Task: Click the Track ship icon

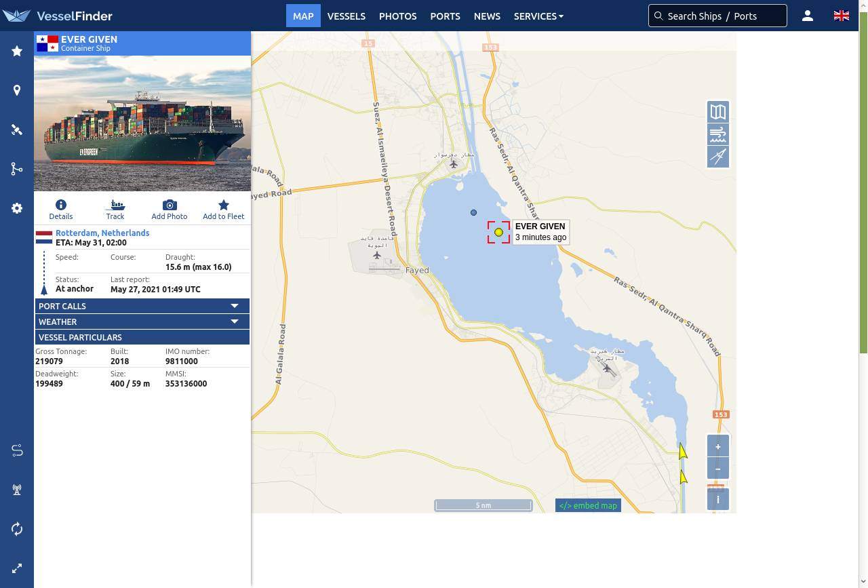Action: click(115, 210)
